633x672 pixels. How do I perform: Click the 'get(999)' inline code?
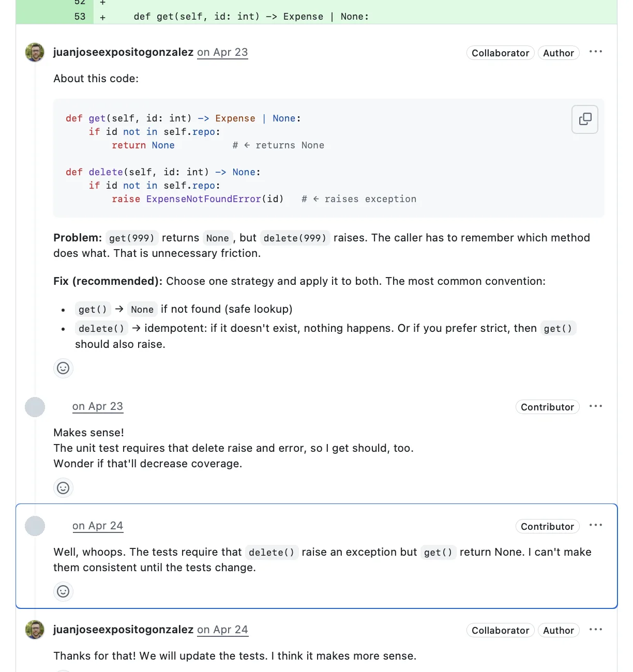coord(132,238)
